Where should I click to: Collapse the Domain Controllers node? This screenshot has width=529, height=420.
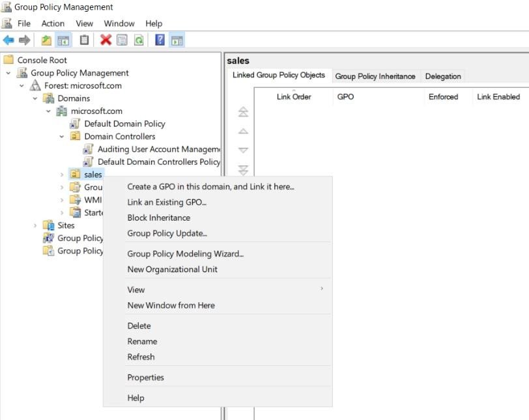(62, 137)
